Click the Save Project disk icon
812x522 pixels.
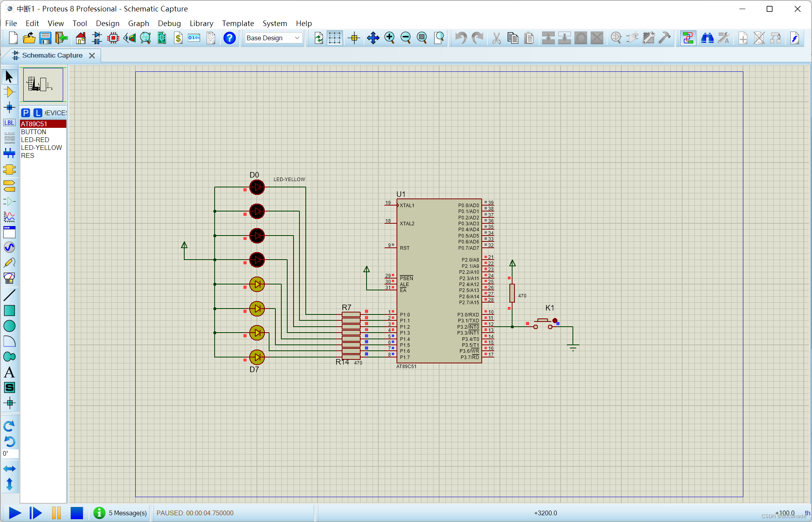coord(45,38)
